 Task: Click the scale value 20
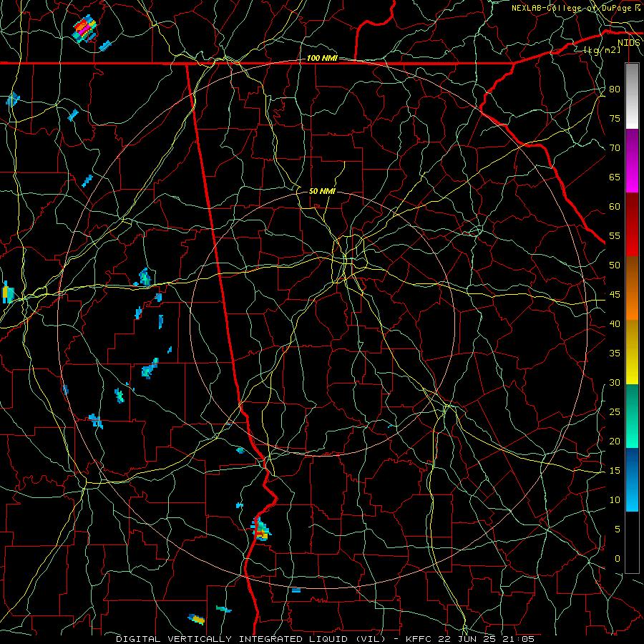click(615, 441)
